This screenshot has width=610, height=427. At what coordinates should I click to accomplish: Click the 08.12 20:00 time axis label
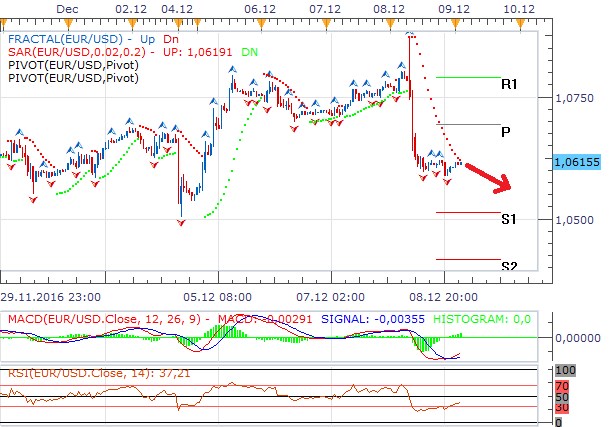coord(445,297)
